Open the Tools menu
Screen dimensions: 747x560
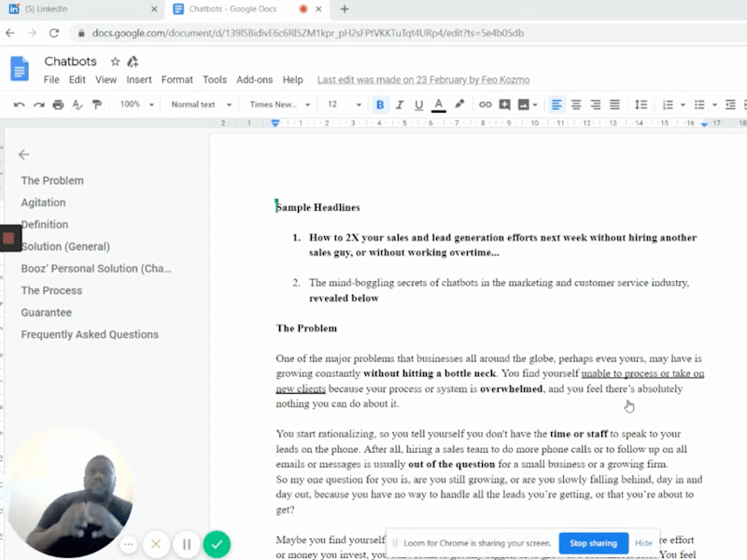click(215, 79)
